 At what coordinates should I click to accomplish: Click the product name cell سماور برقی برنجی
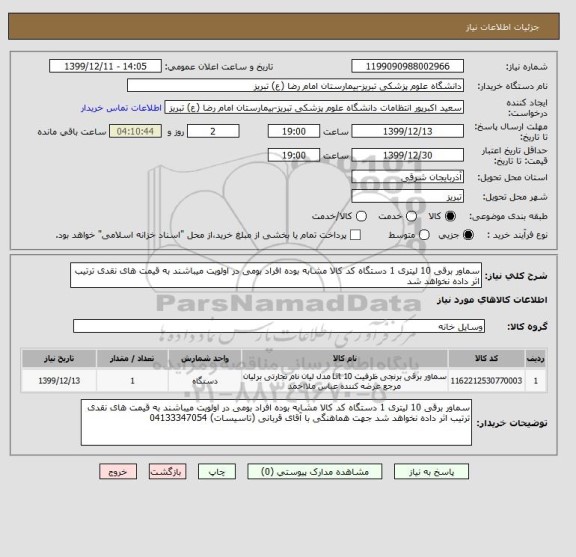[345, 381]
